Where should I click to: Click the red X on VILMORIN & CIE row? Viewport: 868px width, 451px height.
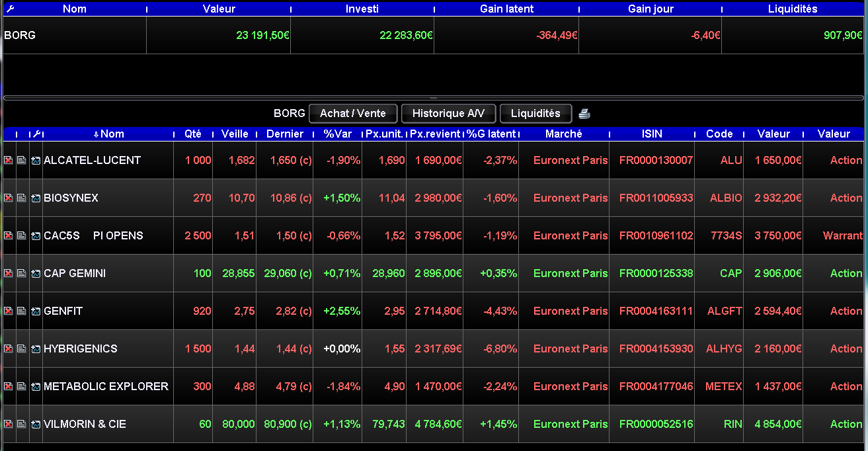9,424
